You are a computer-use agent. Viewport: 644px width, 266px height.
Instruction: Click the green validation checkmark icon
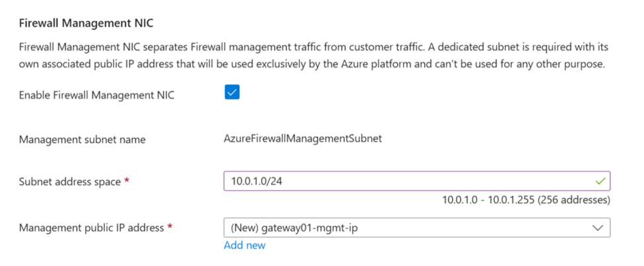[600, 181]
